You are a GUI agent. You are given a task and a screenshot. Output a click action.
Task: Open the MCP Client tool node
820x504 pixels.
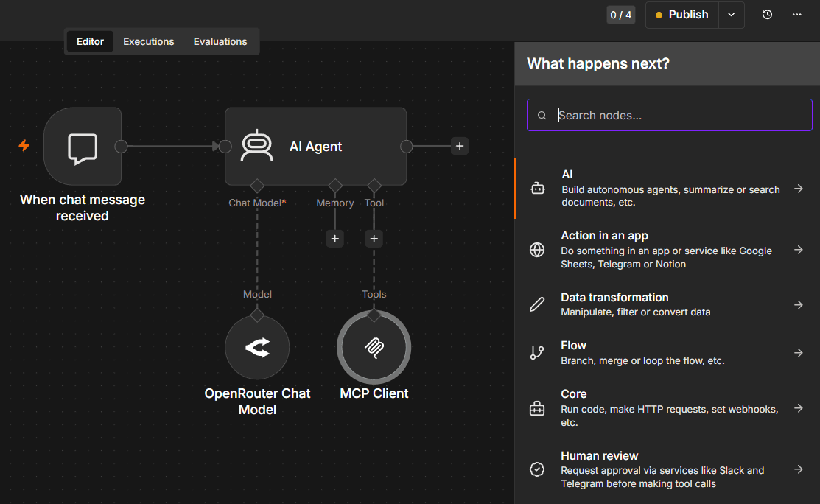coord(374,347)
